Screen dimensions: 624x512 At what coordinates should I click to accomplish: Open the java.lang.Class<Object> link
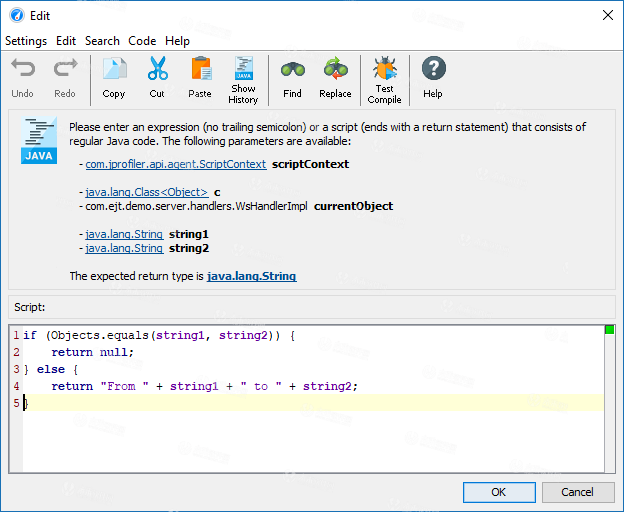pyautogui.click(x=146, y=191)
